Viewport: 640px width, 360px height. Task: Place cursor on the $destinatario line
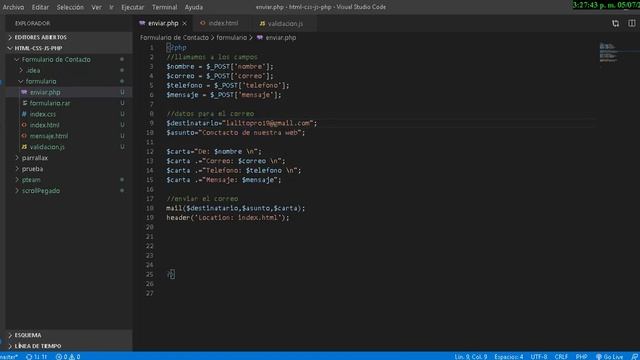[x=241, y=123]
